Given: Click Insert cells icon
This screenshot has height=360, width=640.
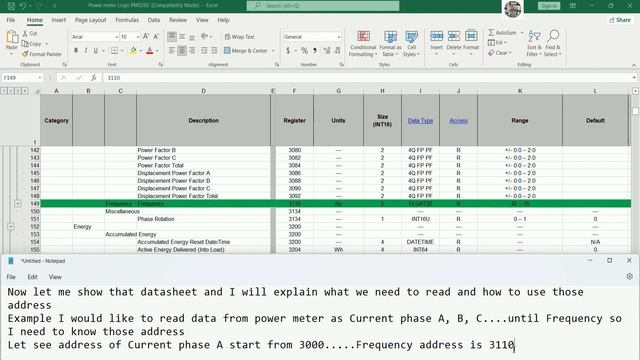Looking at the screenshot, I should [436, 36].
